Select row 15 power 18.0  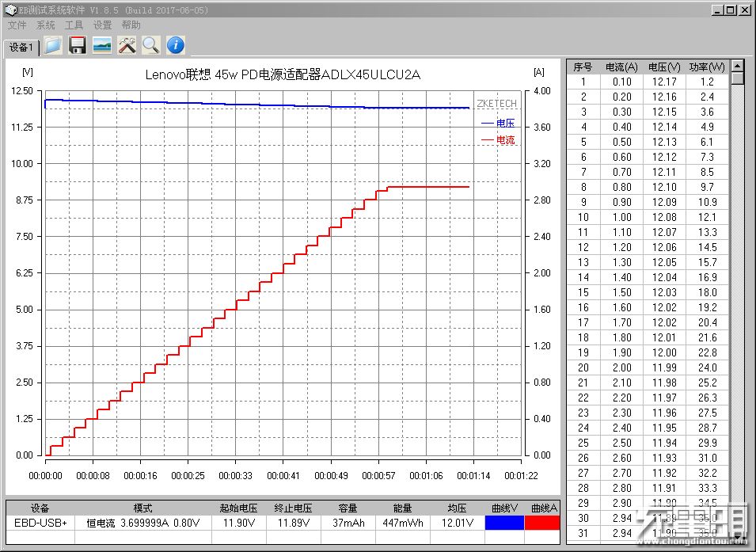tap(707, 292)
